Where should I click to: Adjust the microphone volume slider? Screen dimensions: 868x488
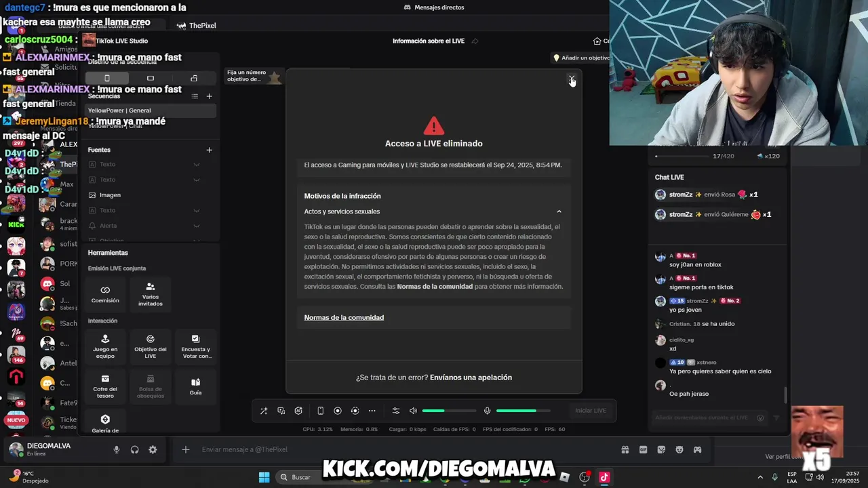coord(523,411)
